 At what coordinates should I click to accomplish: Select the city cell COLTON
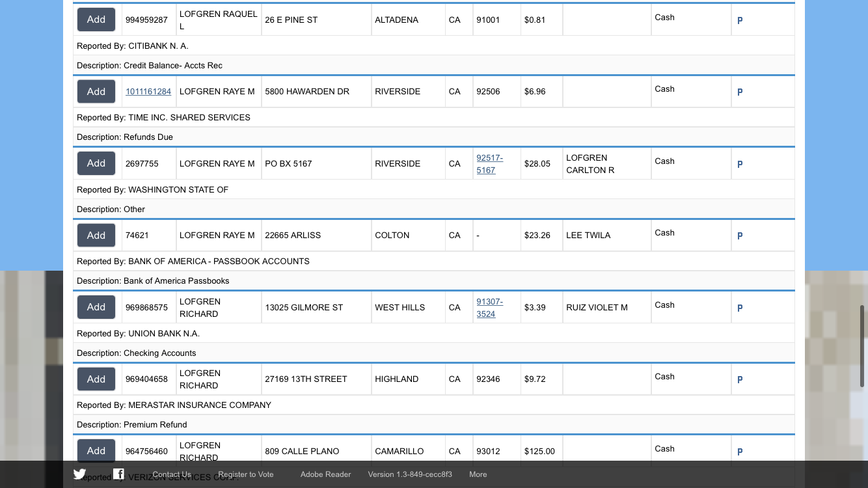(x=409, y=236)
